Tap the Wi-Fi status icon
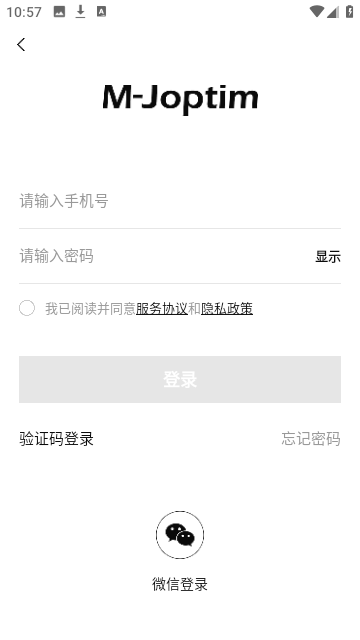Screen dimensions: 360x640 (x=317, y=11)
